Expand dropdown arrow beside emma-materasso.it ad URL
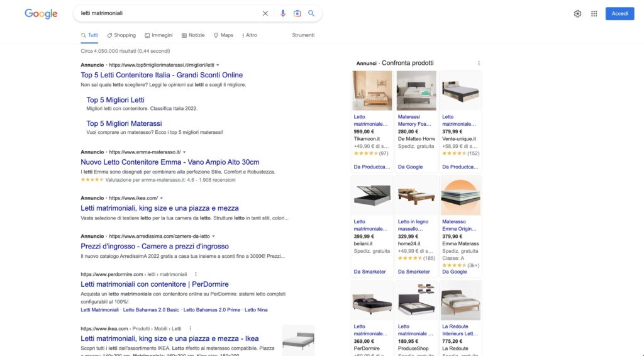 (x=184, y=152)
